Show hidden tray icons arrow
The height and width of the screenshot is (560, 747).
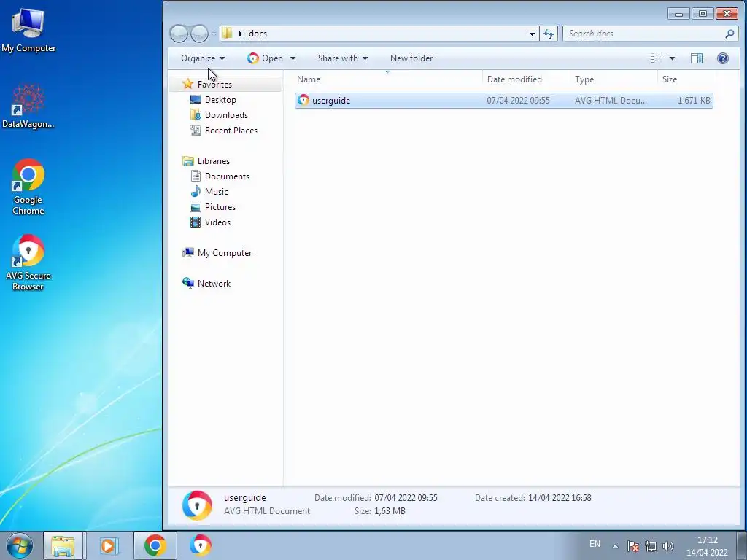615,546
